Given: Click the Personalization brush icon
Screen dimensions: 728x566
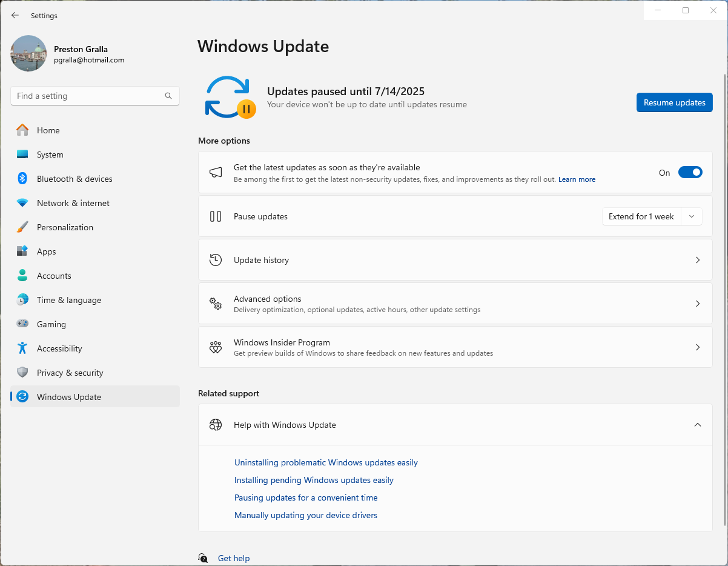Looking at the screenshot, I should (x=24, y=227).
